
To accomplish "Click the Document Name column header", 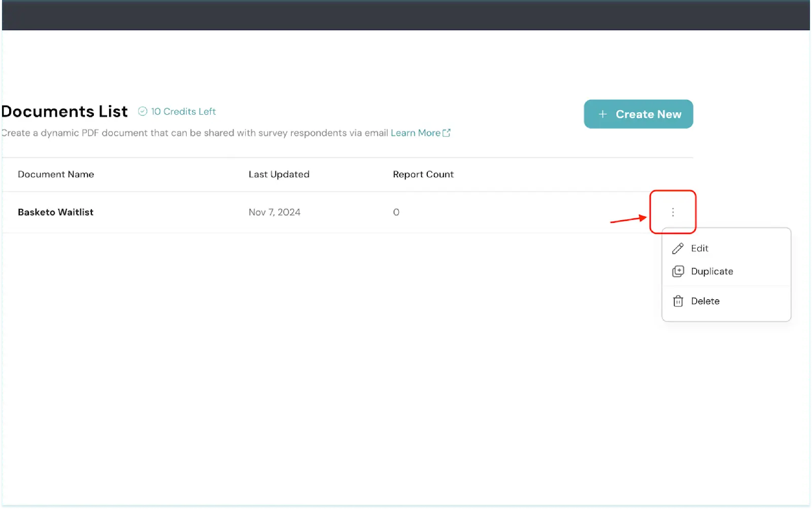I will click(x=56, y=175).
